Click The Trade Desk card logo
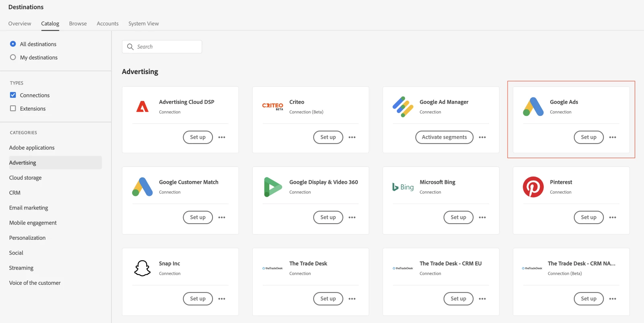The height and width of the screenshot is (323, 644). [x=272, y=268]
